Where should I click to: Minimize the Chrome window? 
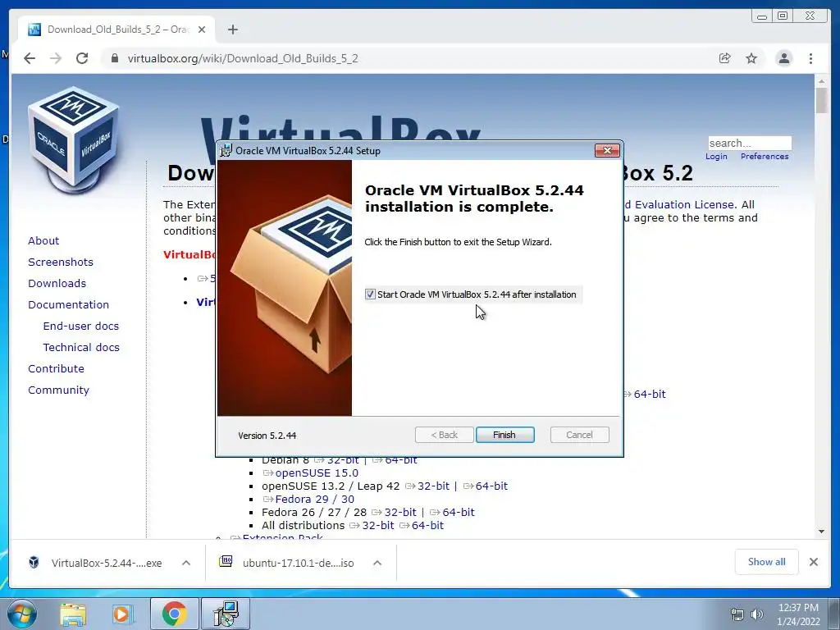(x=762, y=16)
